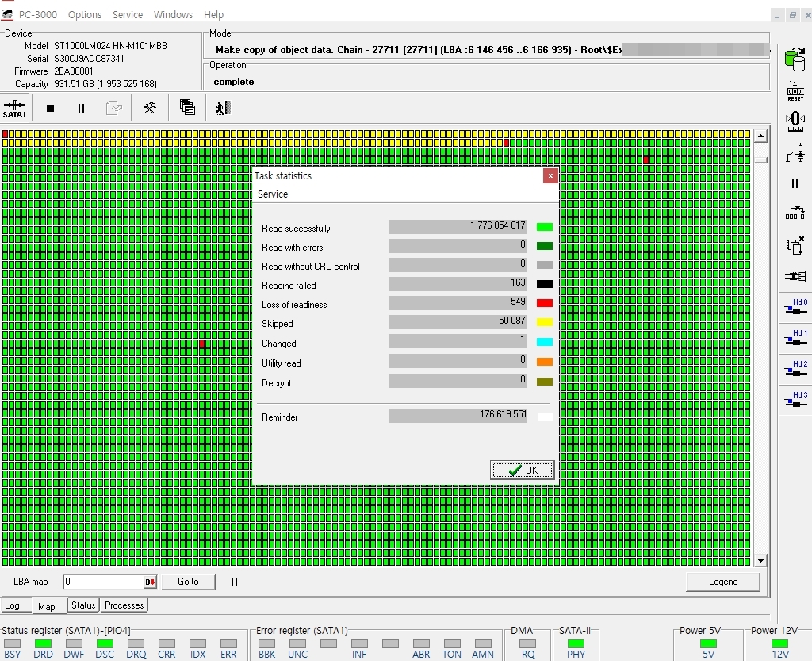The height and width of the screenshot is (661, 812).
Task: Click the Decrypt olive swatch
Action: pos(544,381)
